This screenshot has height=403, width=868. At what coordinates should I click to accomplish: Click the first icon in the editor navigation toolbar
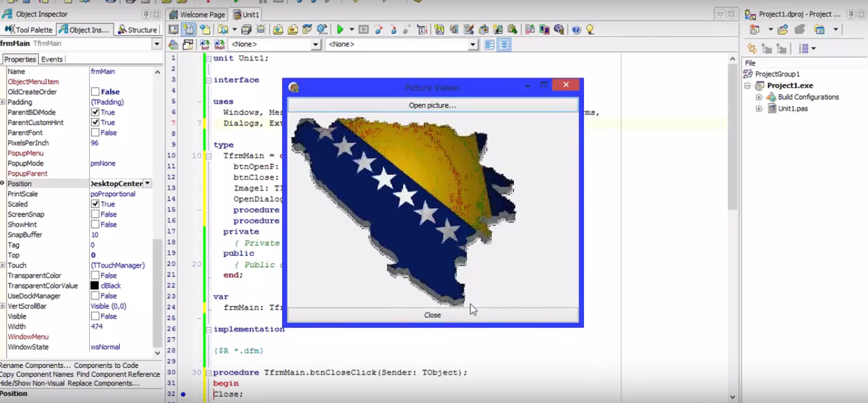(173, 45)
